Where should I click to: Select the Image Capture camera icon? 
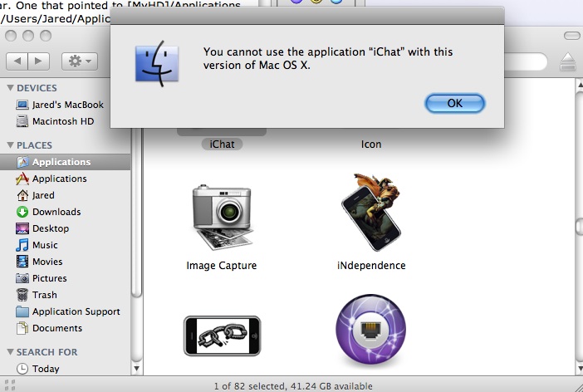[x=223, y=218]
